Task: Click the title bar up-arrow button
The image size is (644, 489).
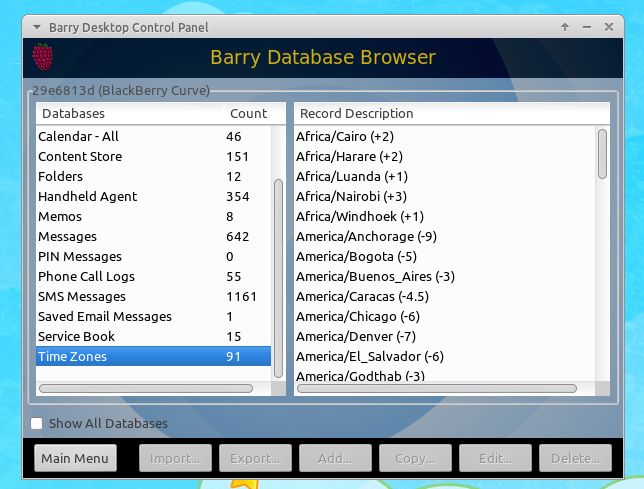Action: tap(565, 27)
